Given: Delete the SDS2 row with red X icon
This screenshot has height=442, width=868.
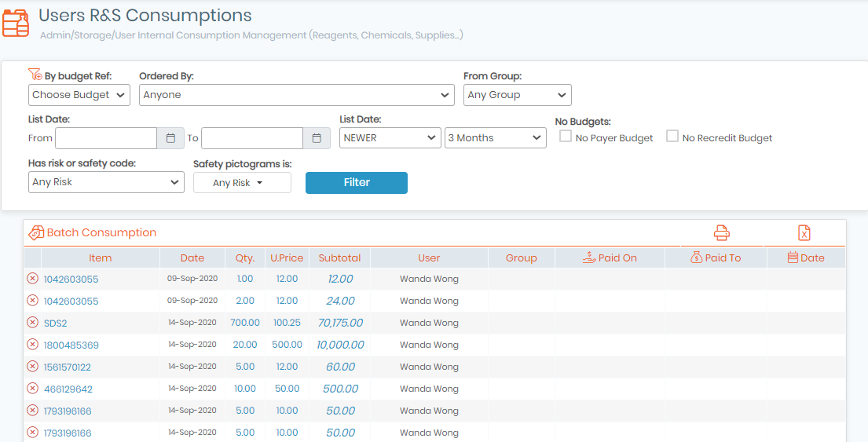Looking at the screenshot, I should tap(33, 323).
